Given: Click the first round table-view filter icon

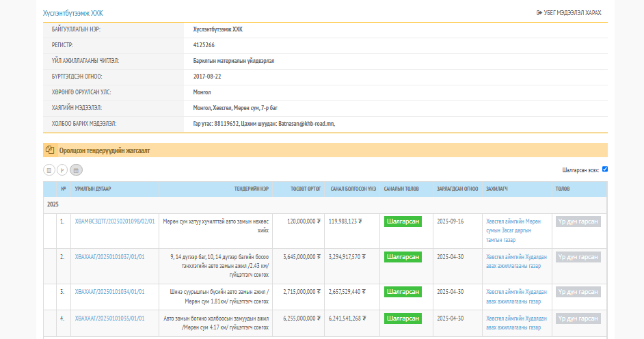Looking at the screenshot, I should 49,170.
